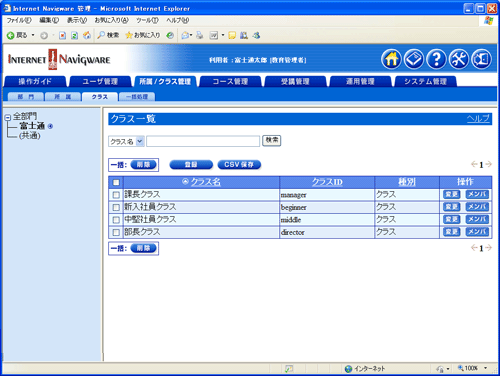Viewport: 500px width, 376px height.
Task: Open ヘルプ menu
Action: coord(178,20)
